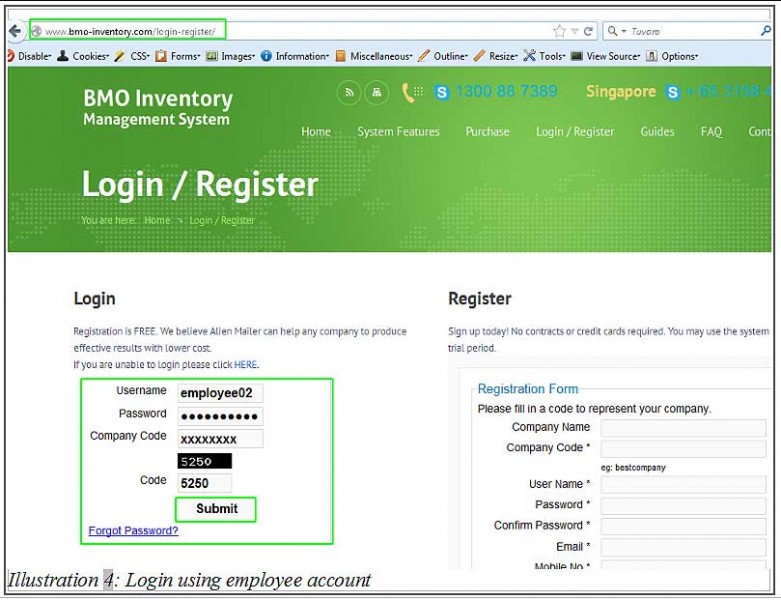Click the register Email field
This screenshot has width=781, height=600.
click(x=683, y=547)
